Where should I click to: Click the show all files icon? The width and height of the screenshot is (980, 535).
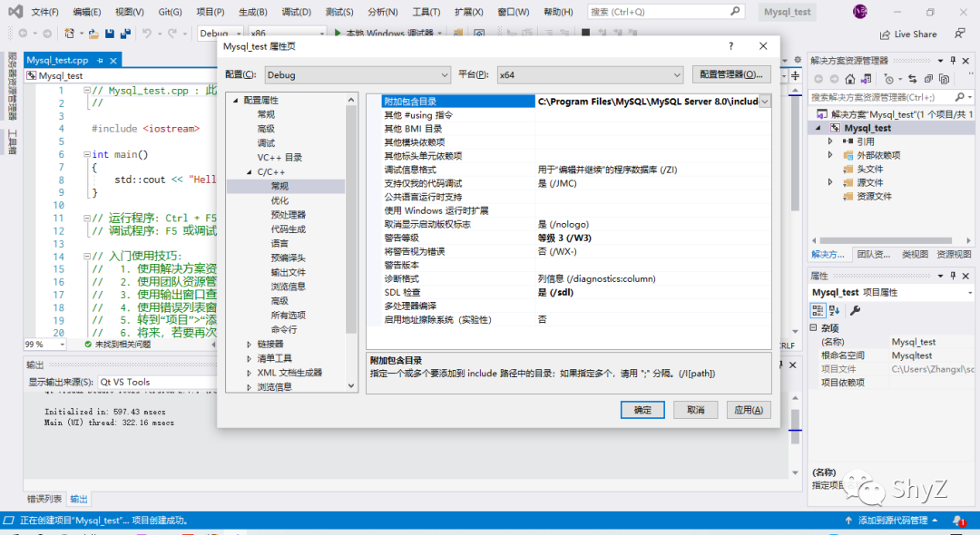coord(945,79)
